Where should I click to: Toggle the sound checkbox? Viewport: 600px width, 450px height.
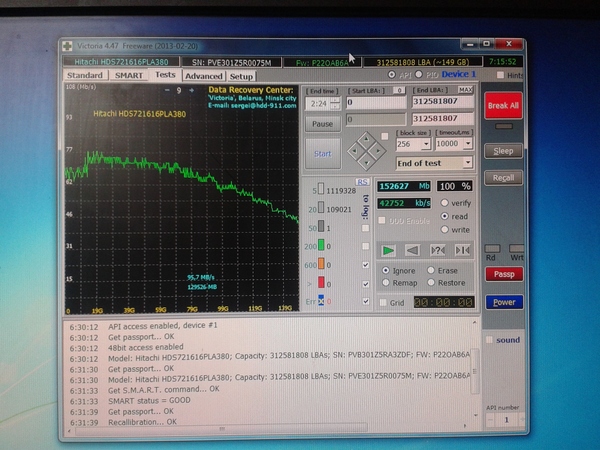click(489, 340)
